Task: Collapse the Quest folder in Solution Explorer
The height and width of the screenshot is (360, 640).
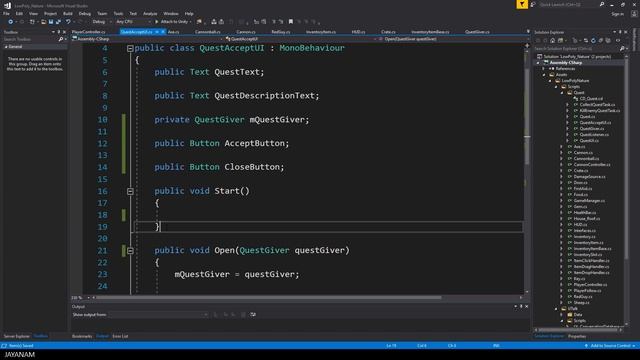Action: coord(562,93)
